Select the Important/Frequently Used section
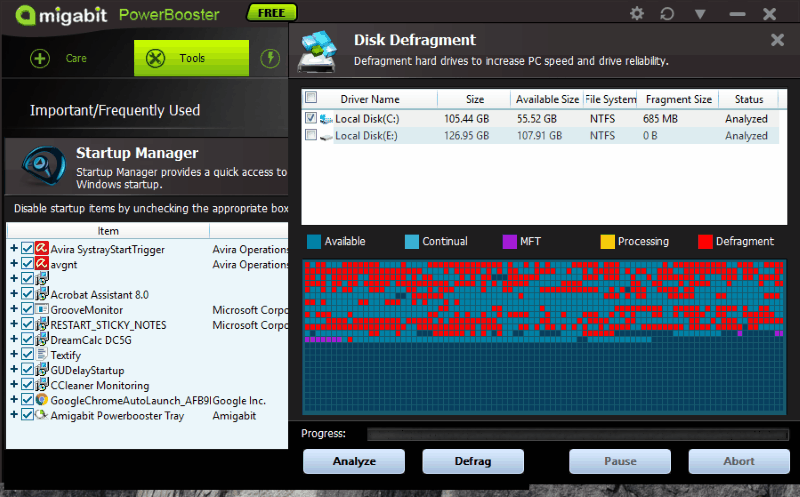Viewport: 800px width, 497px height. [115, 110]
